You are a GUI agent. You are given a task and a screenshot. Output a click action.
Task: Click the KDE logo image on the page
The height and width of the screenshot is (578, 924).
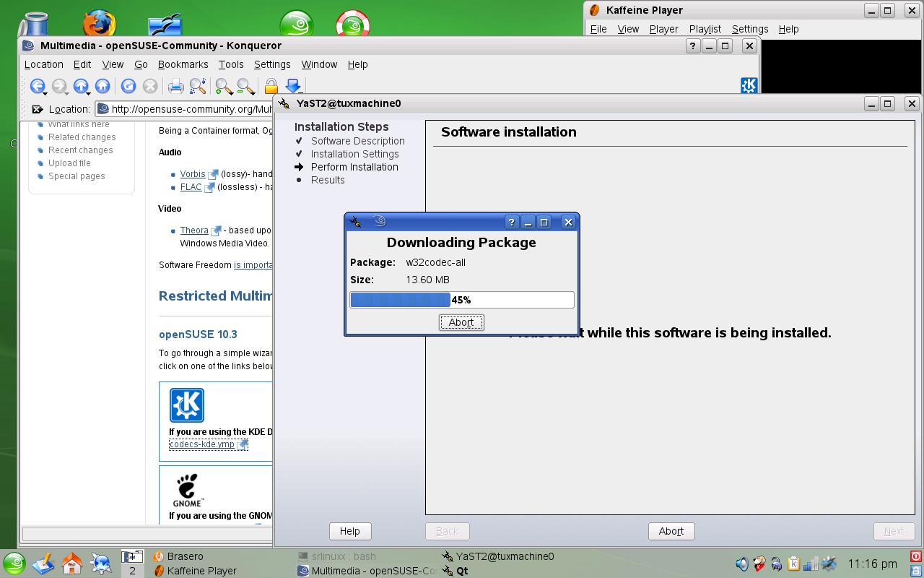click(x=186, y=405)
